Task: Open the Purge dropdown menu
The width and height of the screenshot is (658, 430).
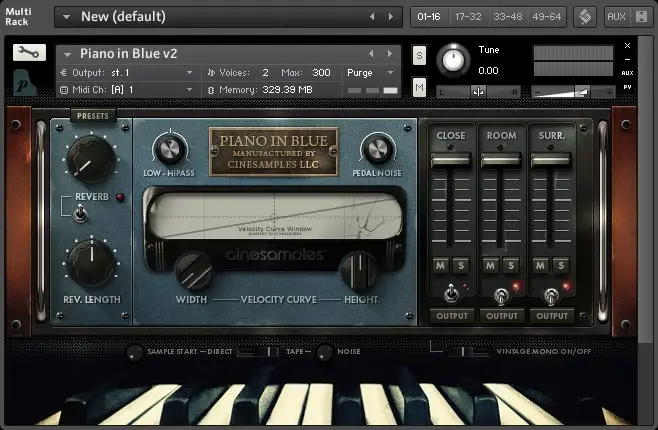Action: point(391,73)
